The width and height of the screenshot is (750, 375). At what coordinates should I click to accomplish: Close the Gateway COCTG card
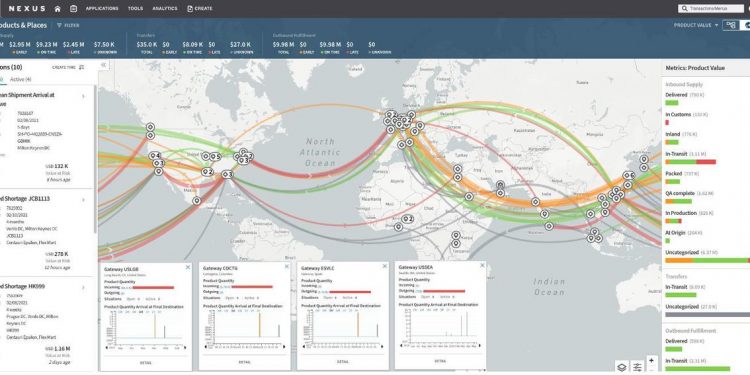[x=287, y=266]
